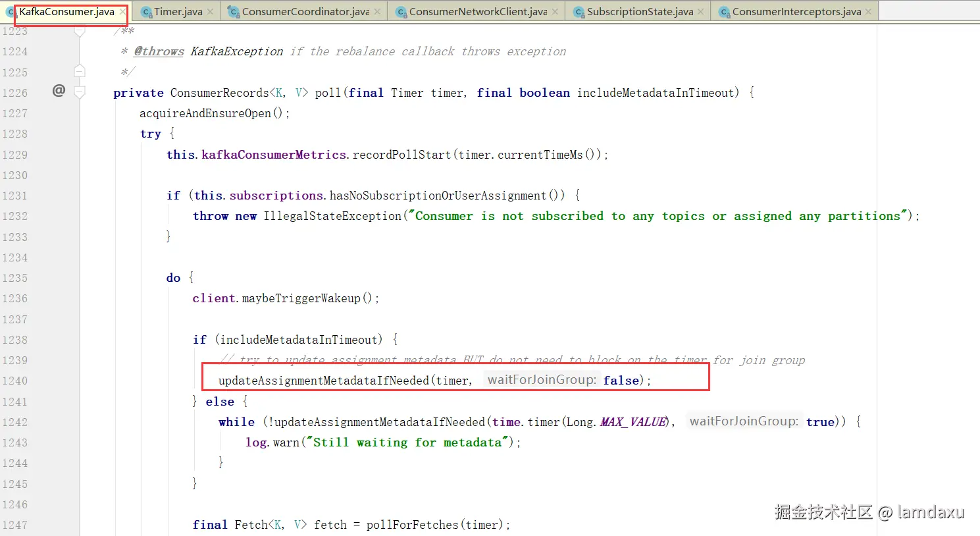
Task: Click the includeMetadataInTimeout parameter on line 1226
Action: pos(655,93)
